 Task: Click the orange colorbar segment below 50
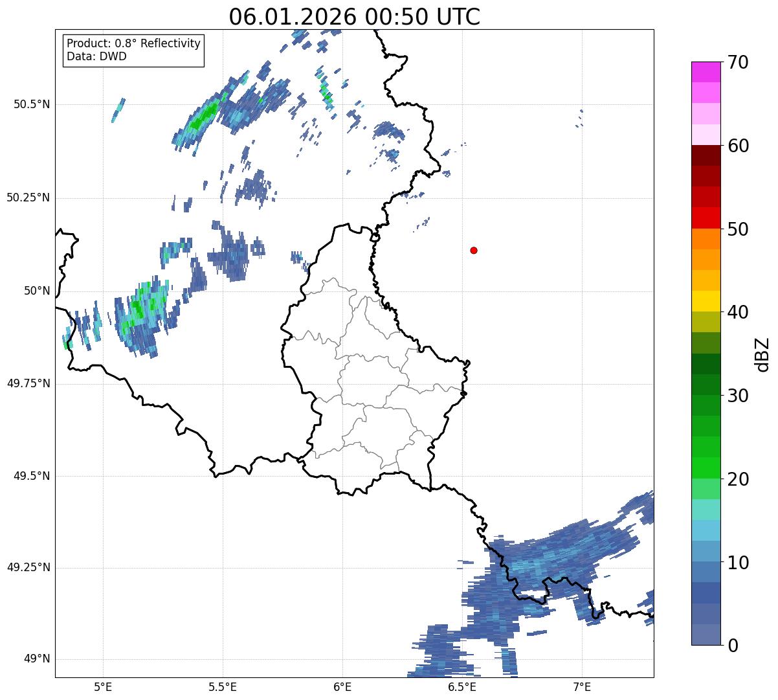[706, 239]
